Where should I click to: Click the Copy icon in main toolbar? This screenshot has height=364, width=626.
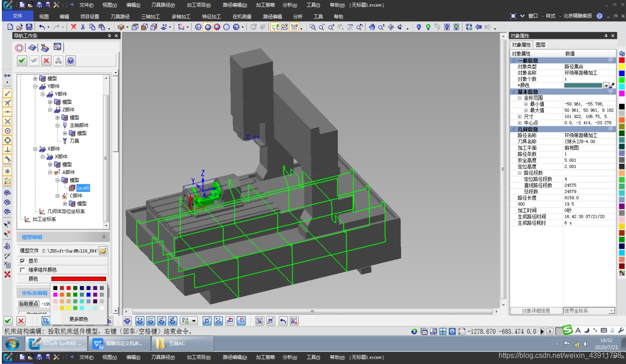tap(92, 27)
